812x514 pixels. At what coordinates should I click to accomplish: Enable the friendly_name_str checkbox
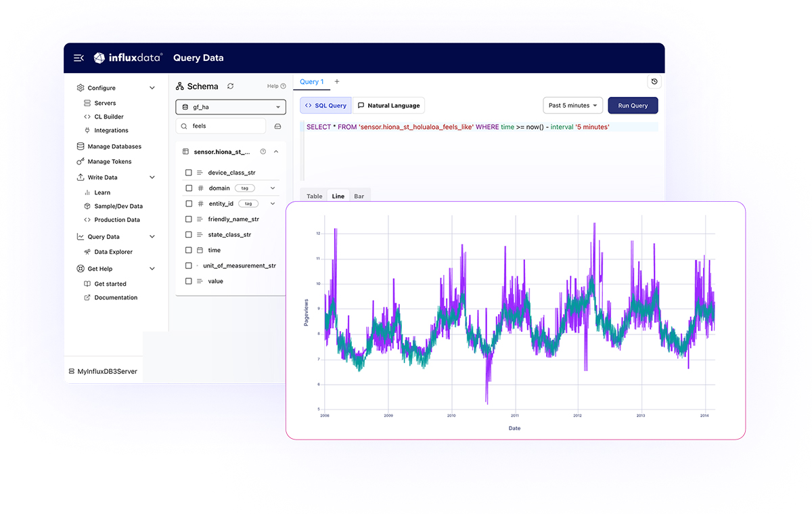click(x=189, y=219)
